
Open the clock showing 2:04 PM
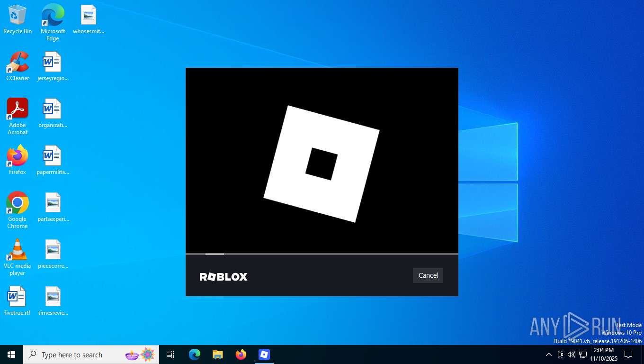[604, 355]
